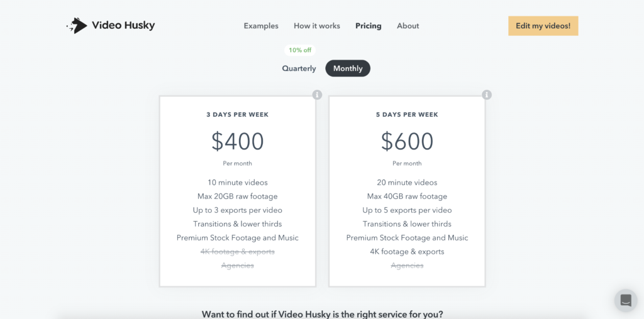Open the chat widget icon
Screen dimensions: 644x319
coord(626,300)
